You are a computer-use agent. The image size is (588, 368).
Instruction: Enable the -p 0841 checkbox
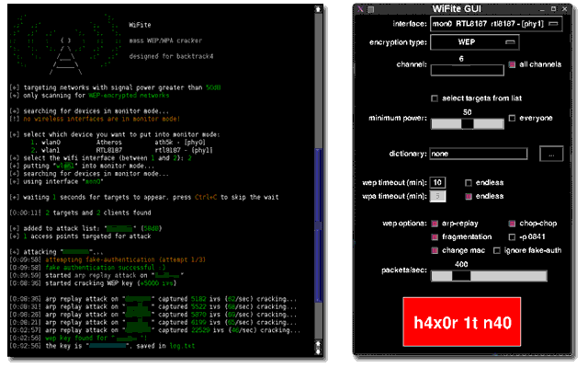[x=512, y=237]
